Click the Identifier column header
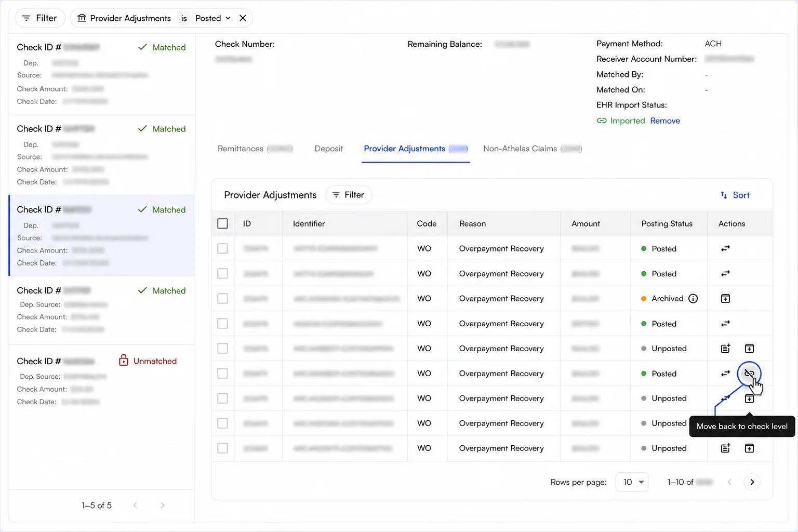The width and height of the screenshot is (798, 532). tap(309, 223)
